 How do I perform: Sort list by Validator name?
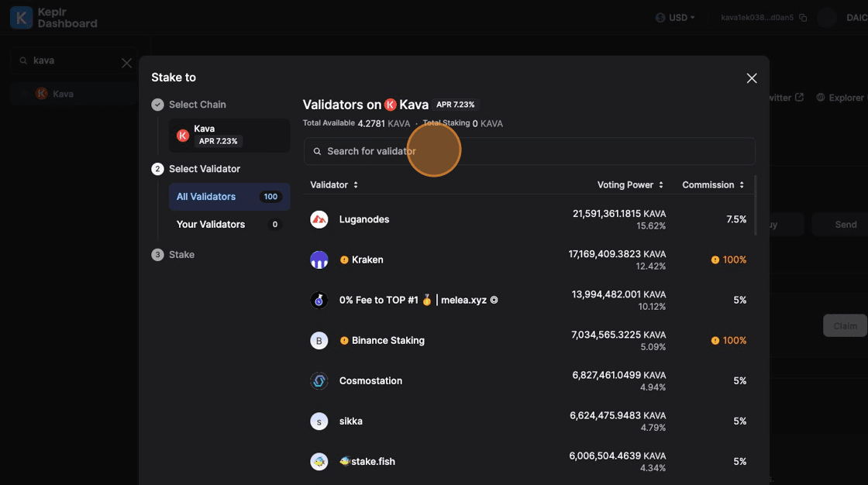tap(334, 184)
